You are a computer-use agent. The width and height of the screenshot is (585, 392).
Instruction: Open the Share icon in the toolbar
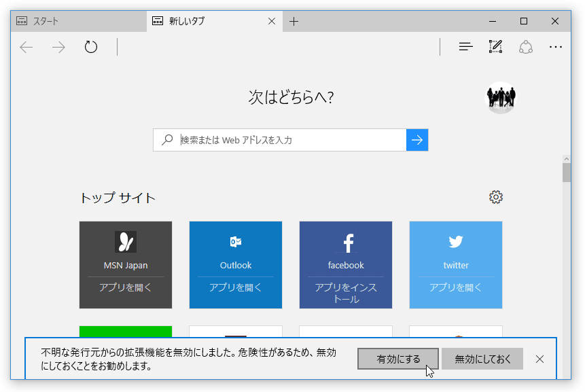click(x=526, y=47)
